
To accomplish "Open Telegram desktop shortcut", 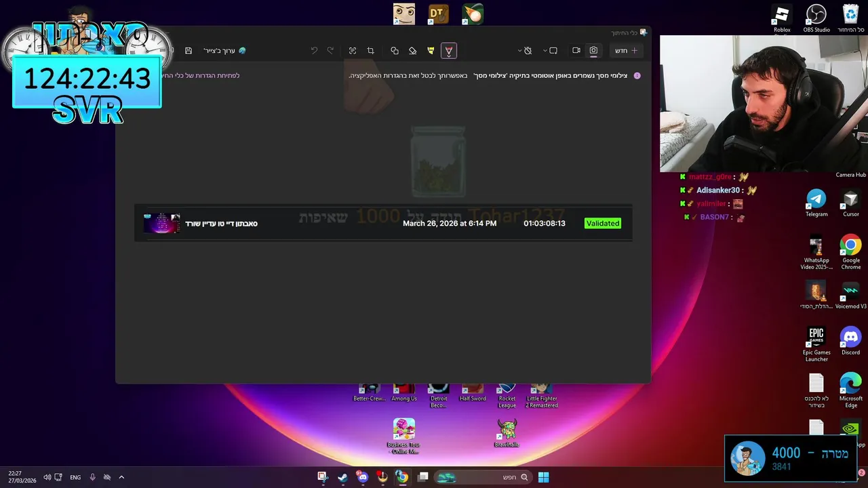I will pos(816,203).
